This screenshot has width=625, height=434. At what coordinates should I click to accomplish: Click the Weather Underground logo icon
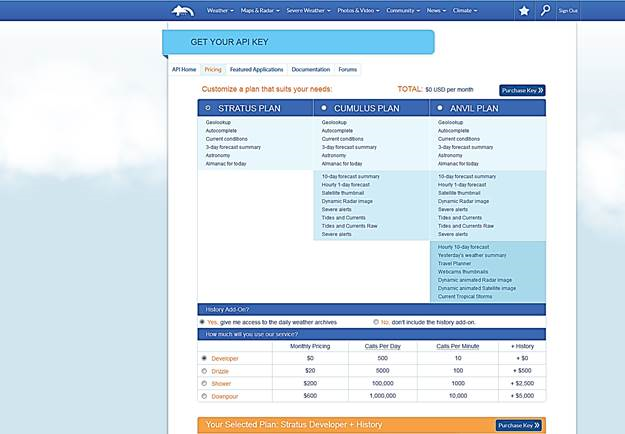tap(183, 11)
